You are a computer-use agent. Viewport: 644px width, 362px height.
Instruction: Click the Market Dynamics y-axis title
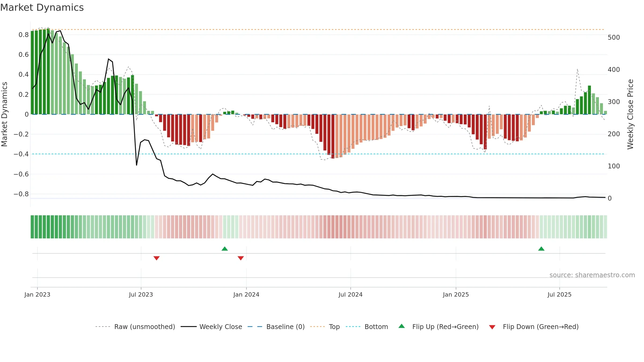[x=4, y=114]
